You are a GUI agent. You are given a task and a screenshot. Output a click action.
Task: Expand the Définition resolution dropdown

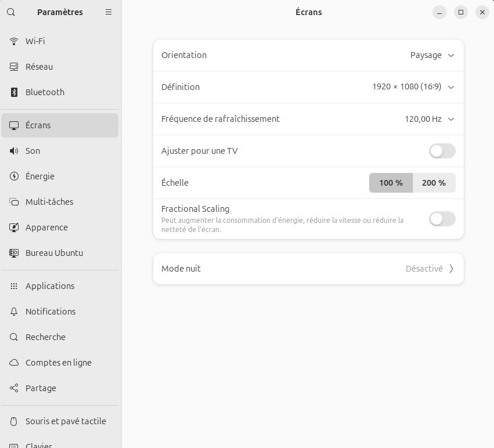pos(413,87)
